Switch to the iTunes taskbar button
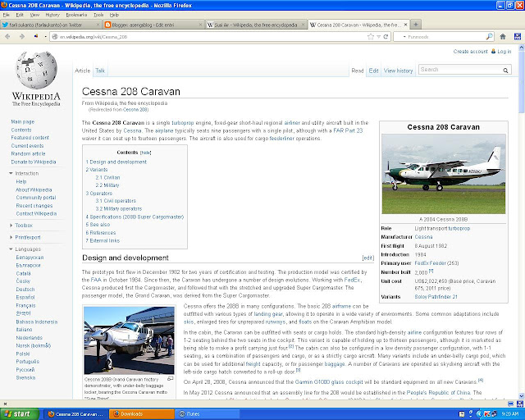Viewport: 525px width, 420px height. point(207,414)
